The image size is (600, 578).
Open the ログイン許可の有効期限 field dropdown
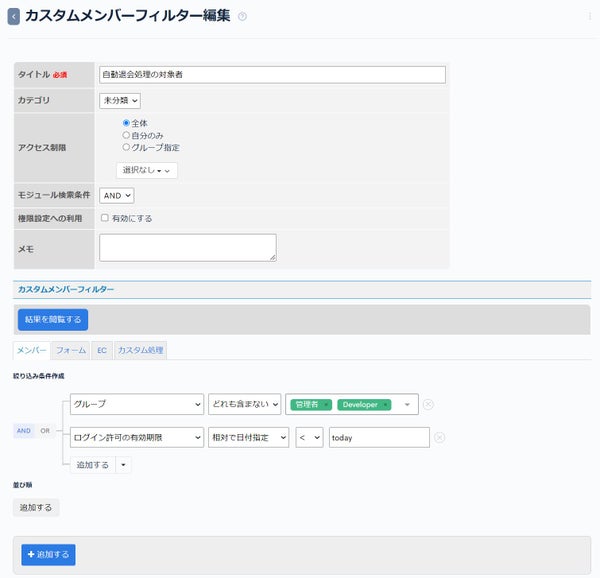(x=137, y=437)
